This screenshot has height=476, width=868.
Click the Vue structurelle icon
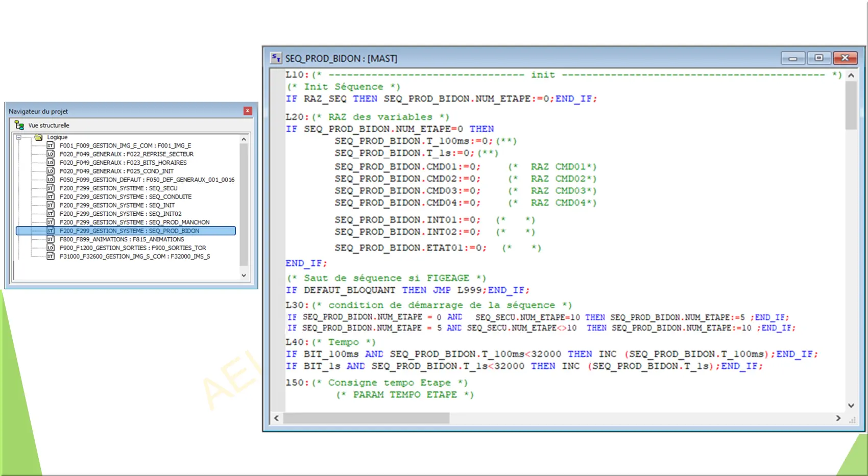[x=19, y=125]
